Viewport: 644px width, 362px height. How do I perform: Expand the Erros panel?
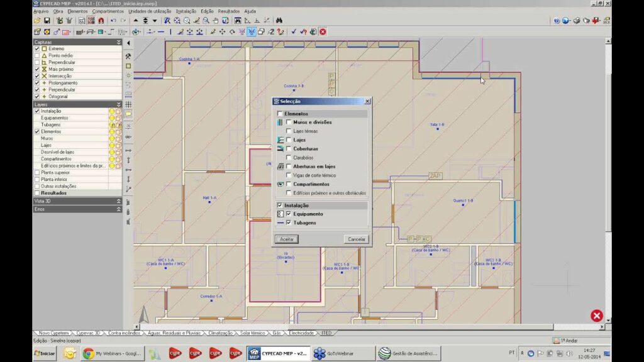118,209
